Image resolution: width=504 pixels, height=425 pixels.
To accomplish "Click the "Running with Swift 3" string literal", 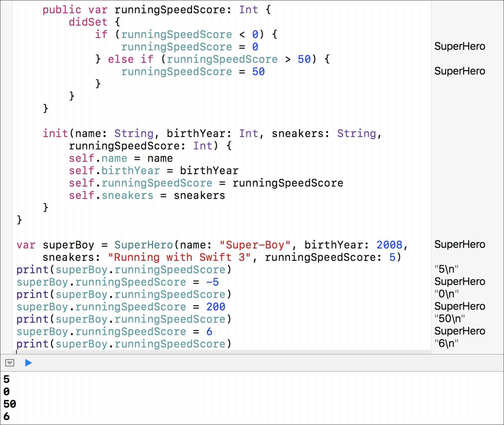I will (x=179, y=257).
